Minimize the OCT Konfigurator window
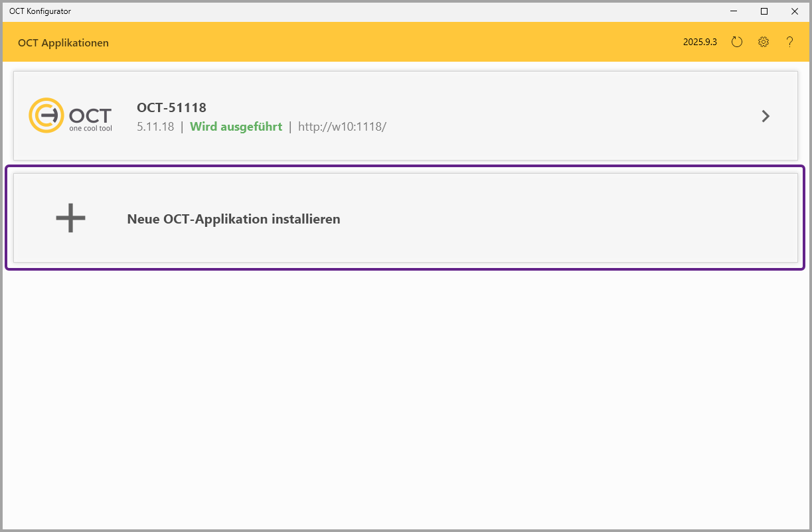This screenshot has width=812, height=532. point(734,11)
